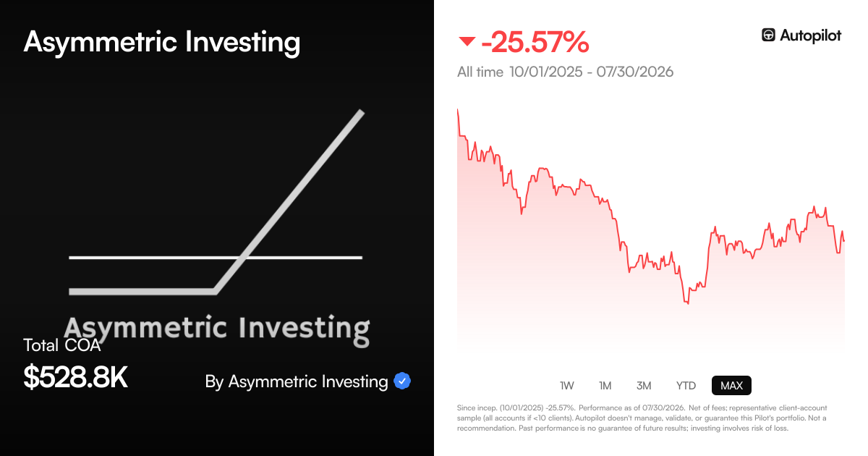868x456 pixels.
Task: Select the 1W time range
Action: [567, 386]
